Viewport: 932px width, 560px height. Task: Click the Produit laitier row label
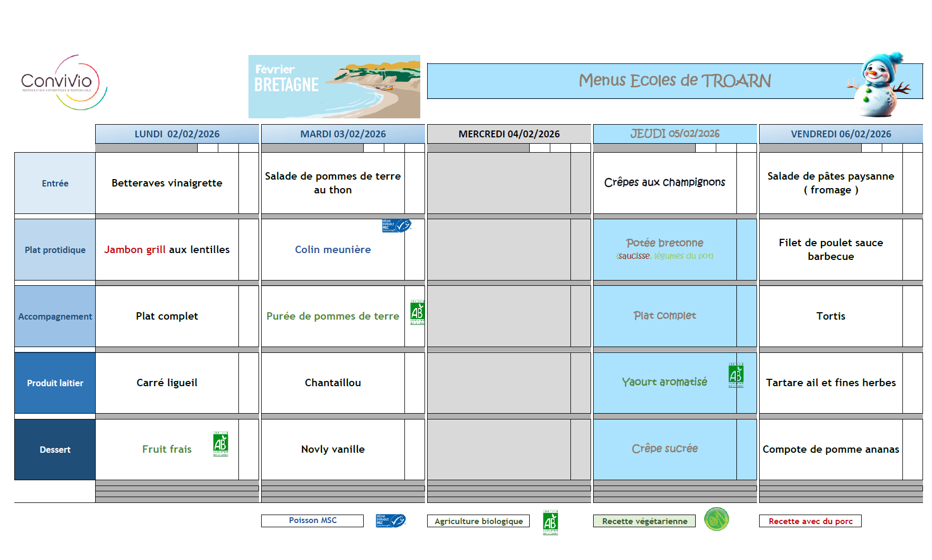(55, 383)
